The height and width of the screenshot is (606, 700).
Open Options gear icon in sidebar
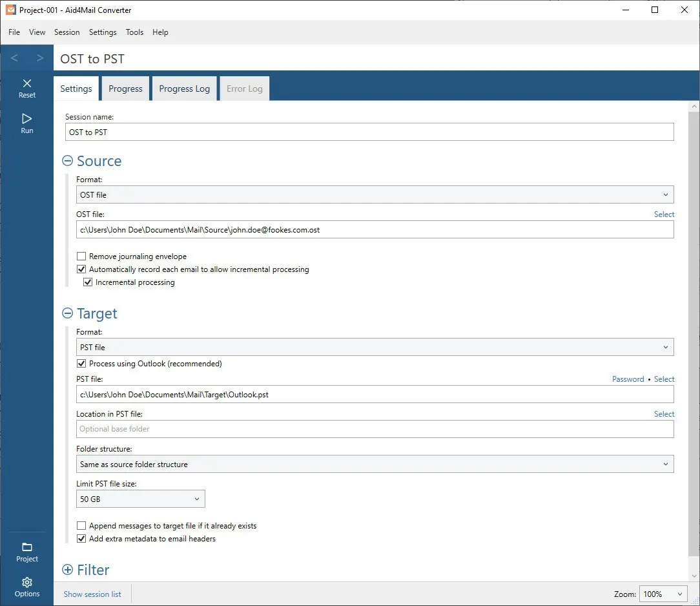[26, 582]
